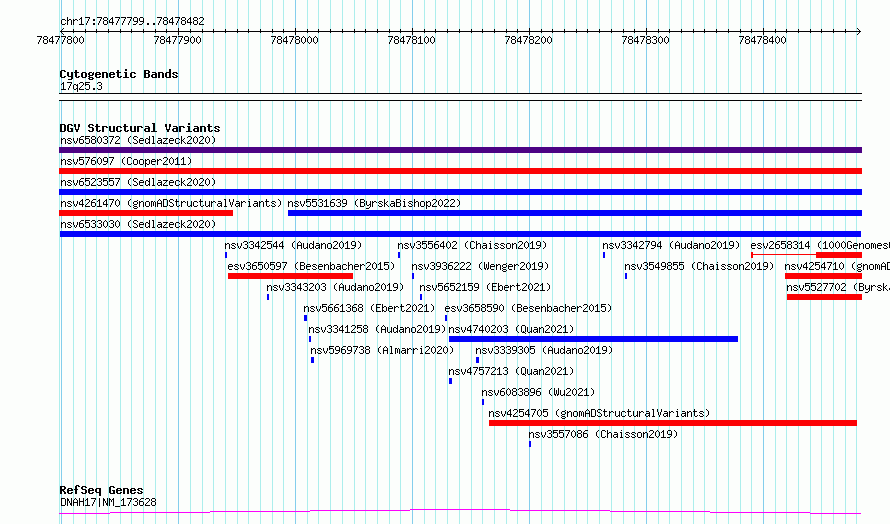This screenshot has width=890, height=524.
Task: Open esv3658590 (Besenbacher2015) label
Action: click(528, 308)
